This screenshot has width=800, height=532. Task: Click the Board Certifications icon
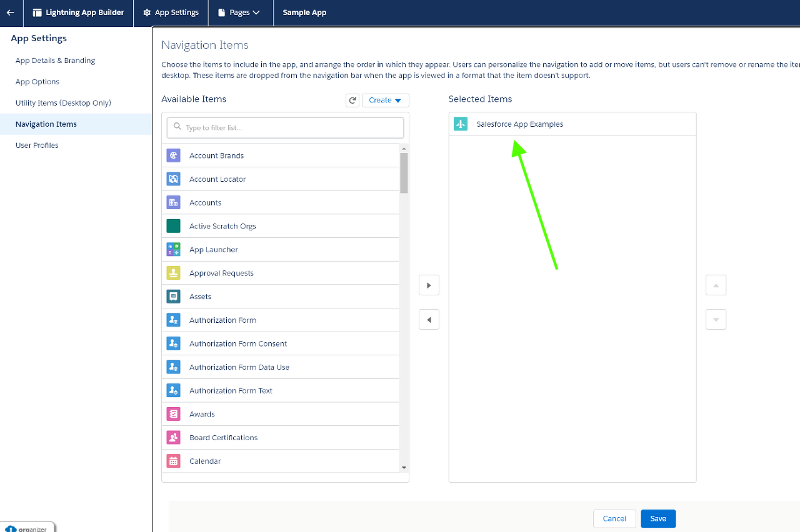coord(174,438)
